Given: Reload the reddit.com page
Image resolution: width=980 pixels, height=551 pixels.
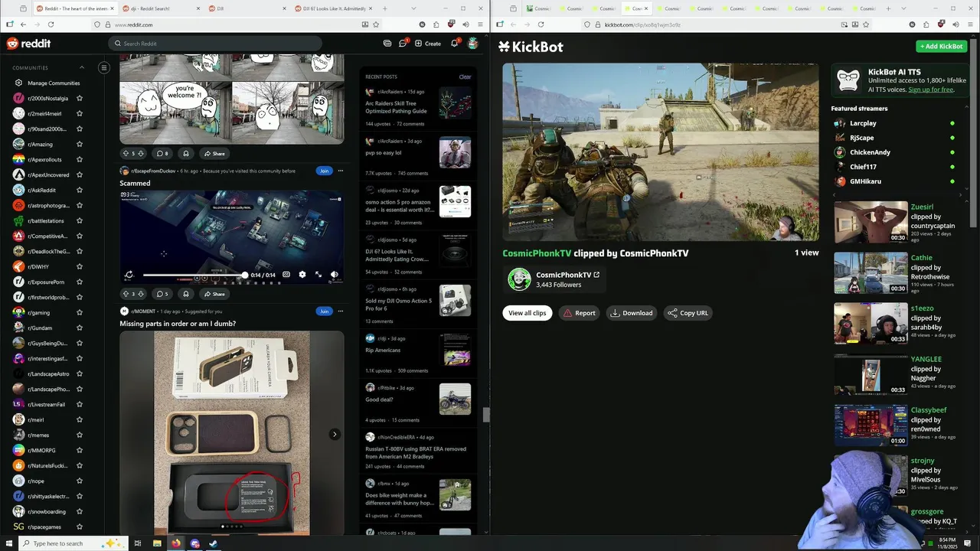Looking at the screenshot, I should point(52,24).
